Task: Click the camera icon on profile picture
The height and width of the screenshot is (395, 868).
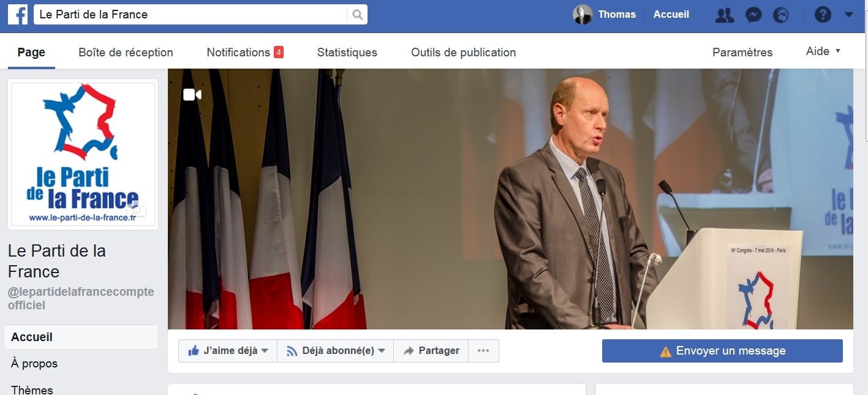Action: [137, 210]
